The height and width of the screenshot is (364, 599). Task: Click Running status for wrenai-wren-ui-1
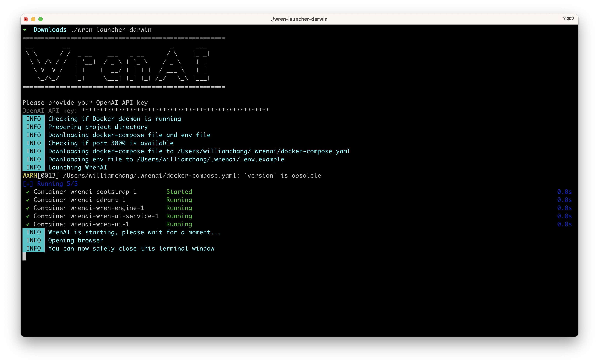pyautogui.click(x=179, y=224)
